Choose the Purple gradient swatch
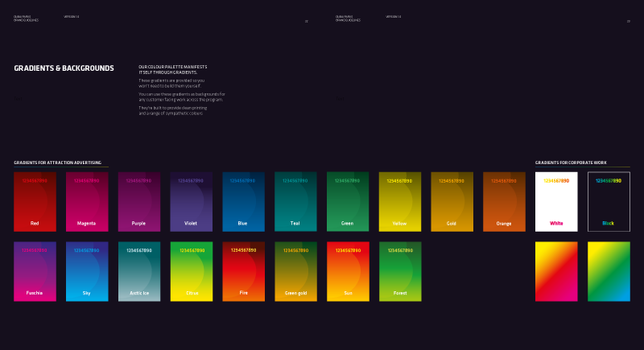644x350 pixels. (x=139, y=202)
